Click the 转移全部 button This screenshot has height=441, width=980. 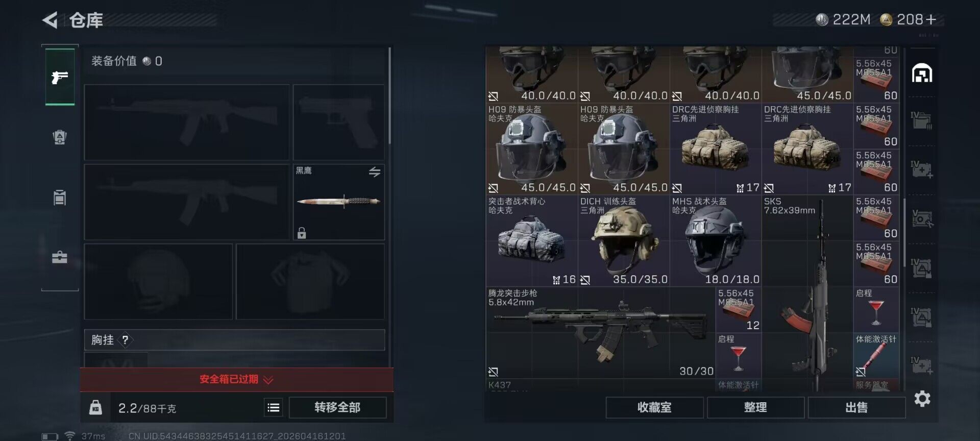[337, 407]
